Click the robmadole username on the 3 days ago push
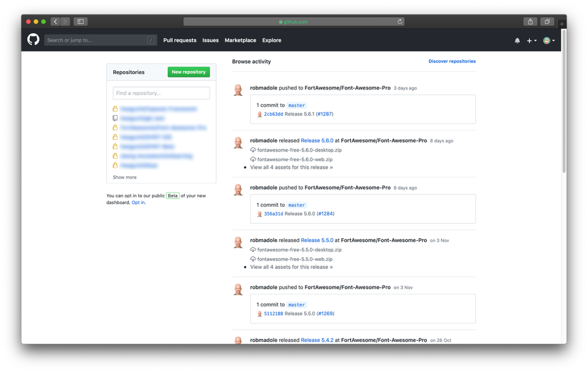This screenshot has width=588, height=372. [x=264, y=88]
